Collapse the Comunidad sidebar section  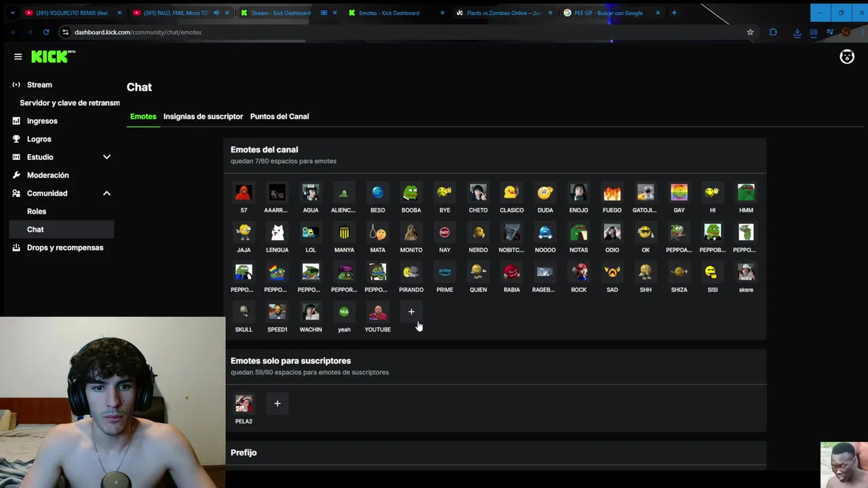pos(106,193)
